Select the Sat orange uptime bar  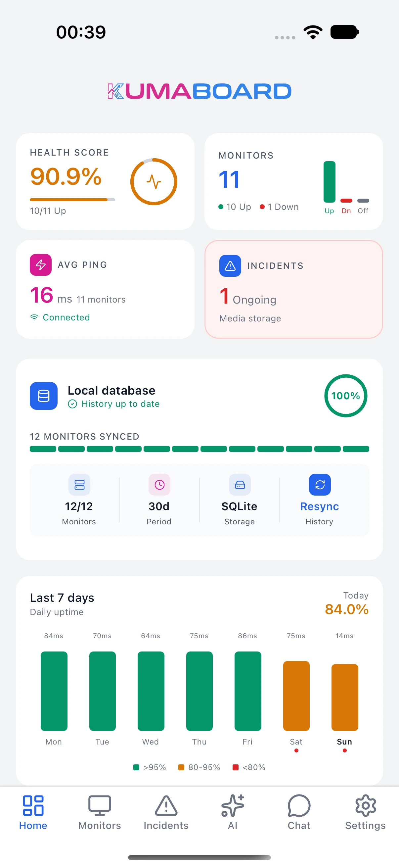click(296, 696)
